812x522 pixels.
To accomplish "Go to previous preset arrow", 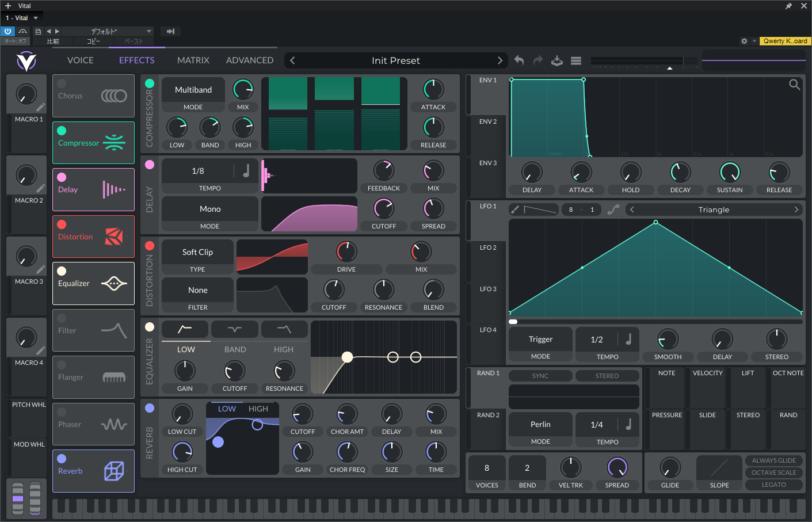I will coord(292,60).
